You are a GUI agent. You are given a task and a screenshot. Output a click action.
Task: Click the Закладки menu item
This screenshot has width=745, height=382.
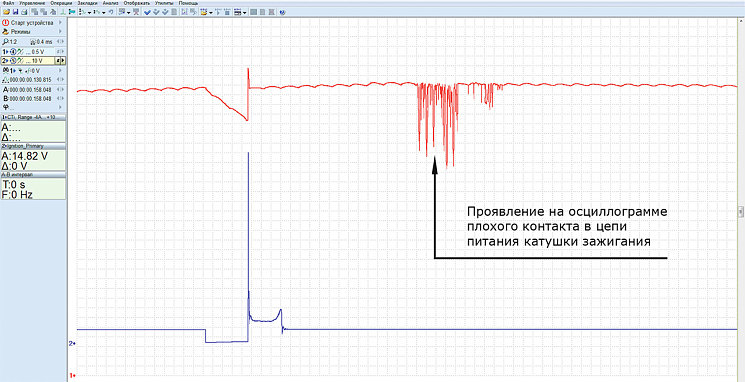[87, 3]
